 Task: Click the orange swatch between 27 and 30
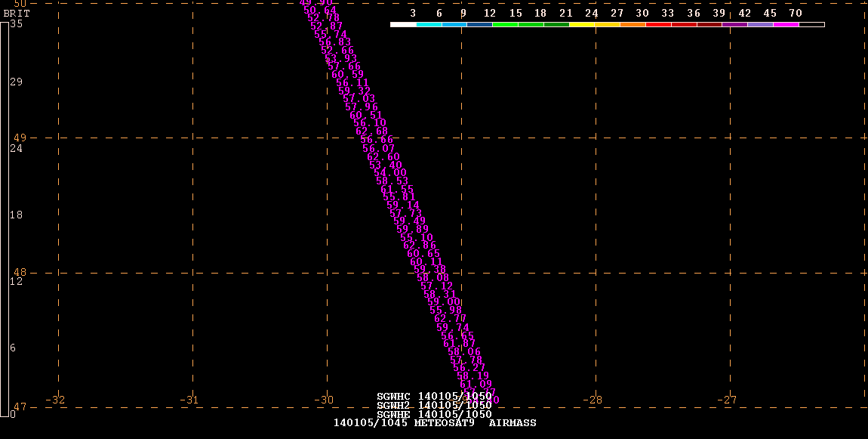[x=633, y=24]
